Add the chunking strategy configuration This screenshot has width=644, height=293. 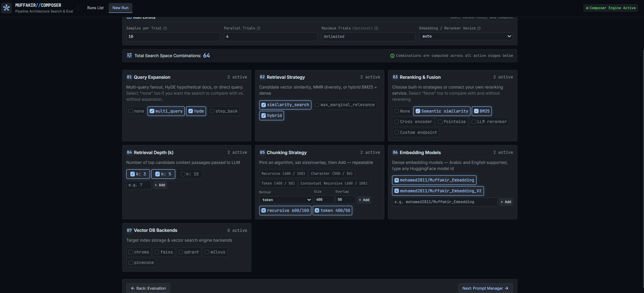[x=364, y=200]
